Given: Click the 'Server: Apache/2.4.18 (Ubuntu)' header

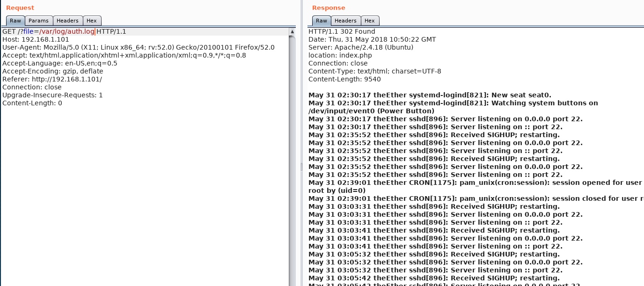Looking at the screenshot, I should [x=361, y=48].
